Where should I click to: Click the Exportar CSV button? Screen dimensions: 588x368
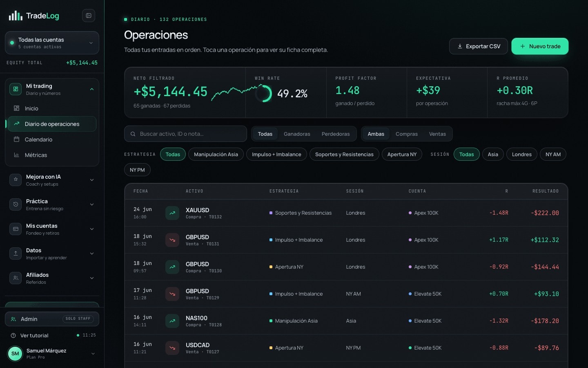tap(479, 46)
